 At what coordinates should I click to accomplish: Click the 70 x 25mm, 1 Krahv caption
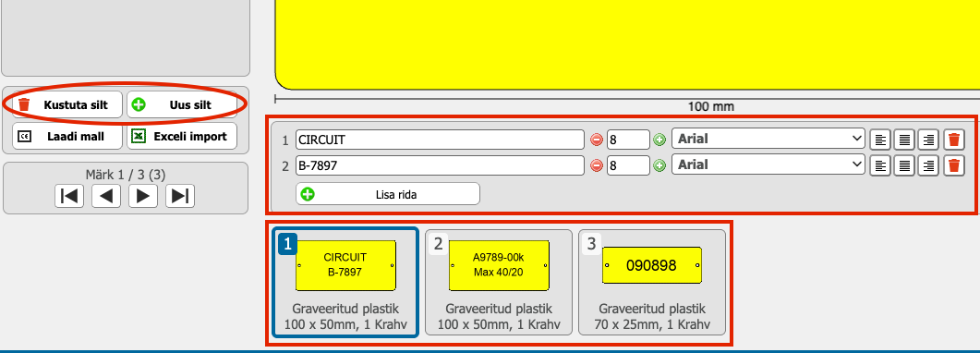652,324
